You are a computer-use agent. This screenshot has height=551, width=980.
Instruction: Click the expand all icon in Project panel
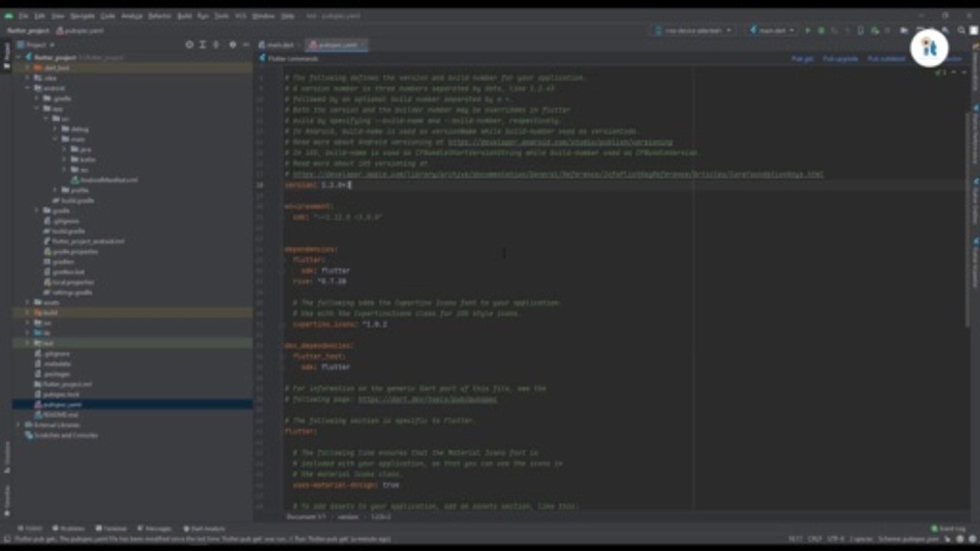pos(203,45)
